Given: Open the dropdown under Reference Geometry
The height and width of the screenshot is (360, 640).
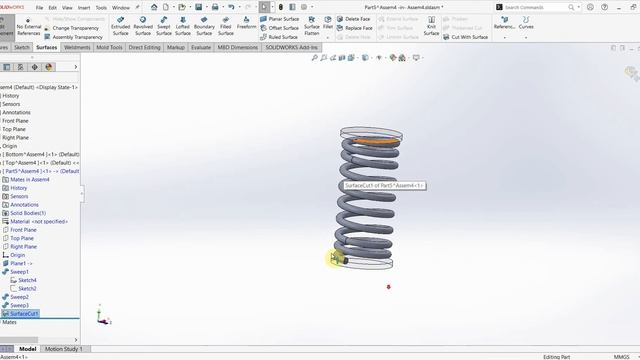Looking at the screenshot, I should (504, 38).
